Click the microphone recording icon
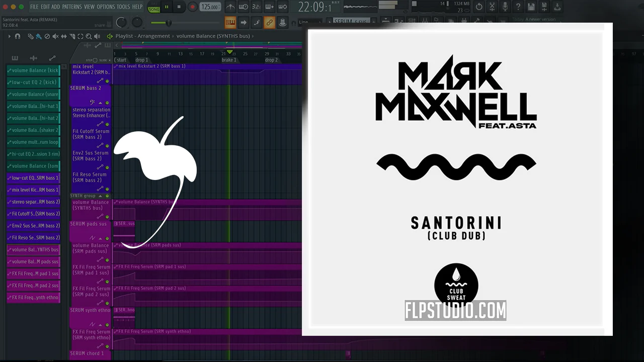This screenshot has width=644, height=362. (505, 7)
